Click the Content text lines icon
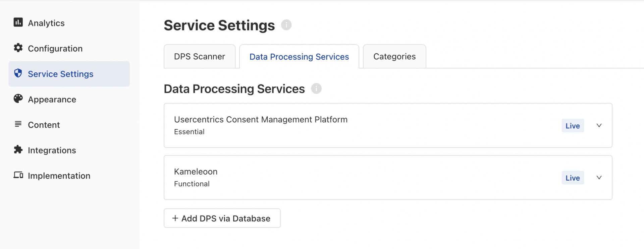Viewport: 644px width, 249px height. [18, 124]
